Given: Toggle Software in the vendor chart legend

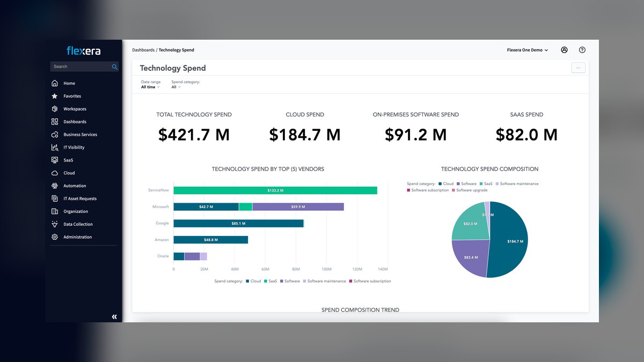Looking at the screenshot, I should (x=290, y=281).
